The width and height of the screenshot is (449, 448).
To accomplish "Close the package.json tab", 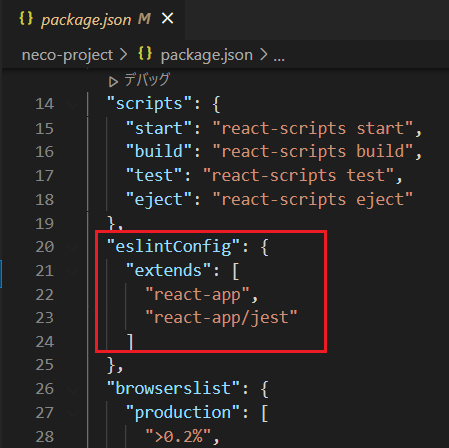I will click(x=167, y=18).
